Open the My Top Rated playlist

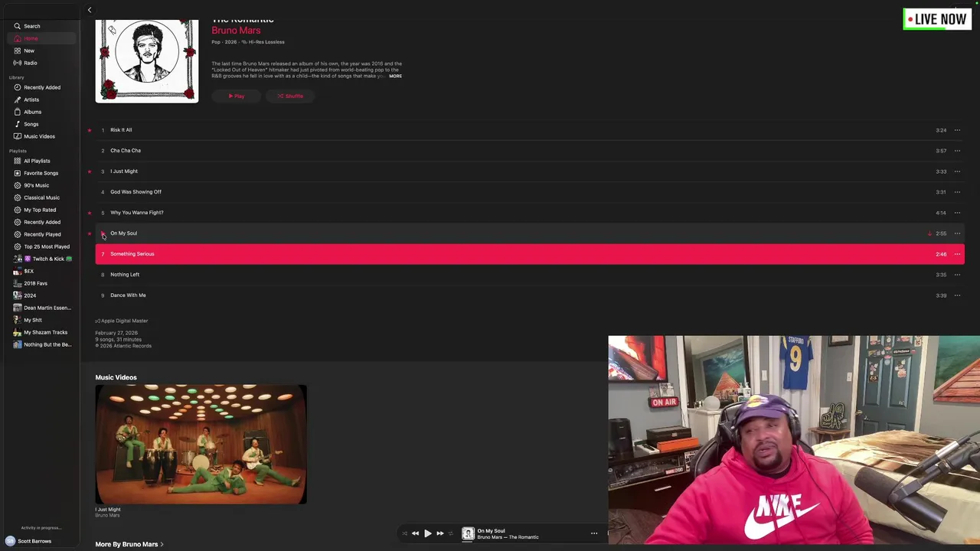pos(40,210)
